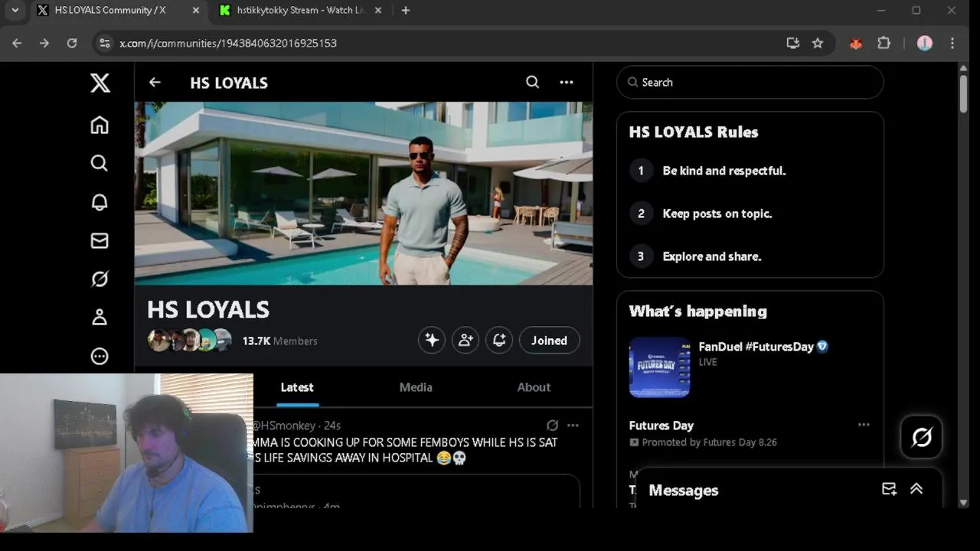
Task: Open More circle menu in sidebar
Action: point(100,356)
